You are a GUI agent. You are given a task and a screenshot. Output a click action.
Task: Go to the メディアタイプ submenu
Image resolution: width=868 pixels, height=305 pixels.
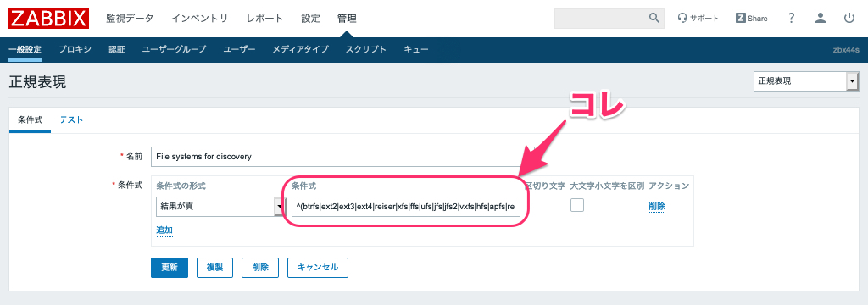(301, 49)
